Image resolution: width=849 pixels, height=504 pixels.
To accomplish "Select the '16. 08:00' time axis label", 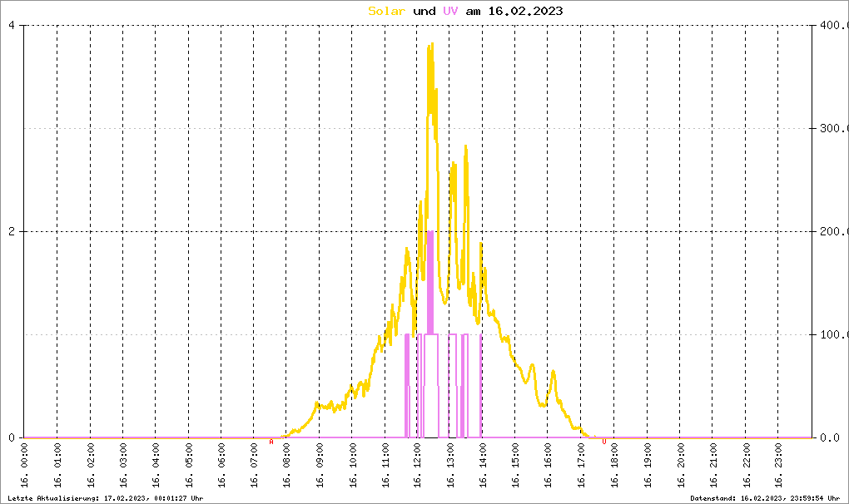I will point(287,467).
